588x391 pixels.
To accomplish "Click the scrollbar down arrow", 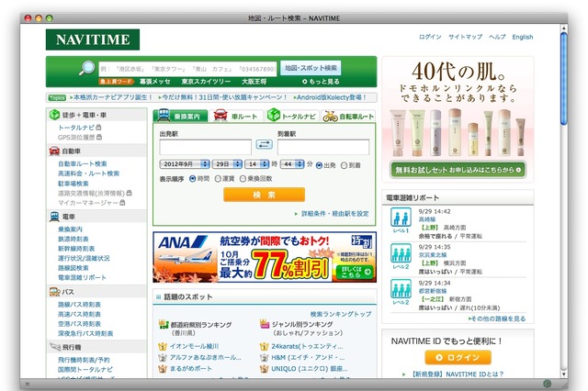I will (563, 374).
